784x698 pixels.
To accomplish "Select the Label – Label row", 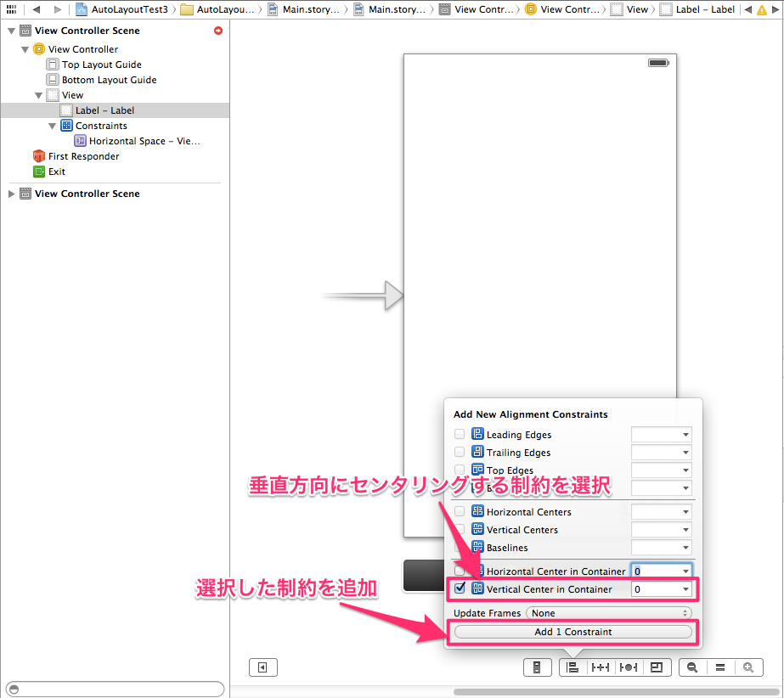I will pyautogui.click(x=115, y=110).
